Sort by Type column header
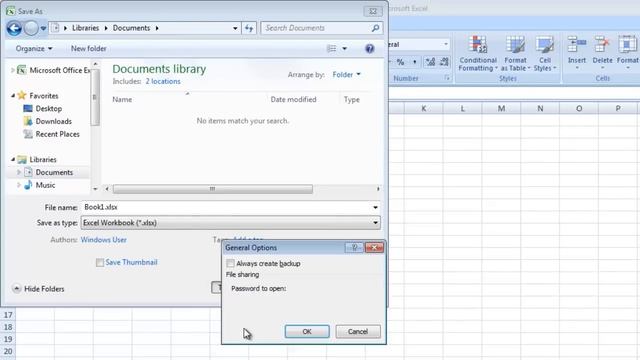The image size is (640, 360). coord(351,99)
